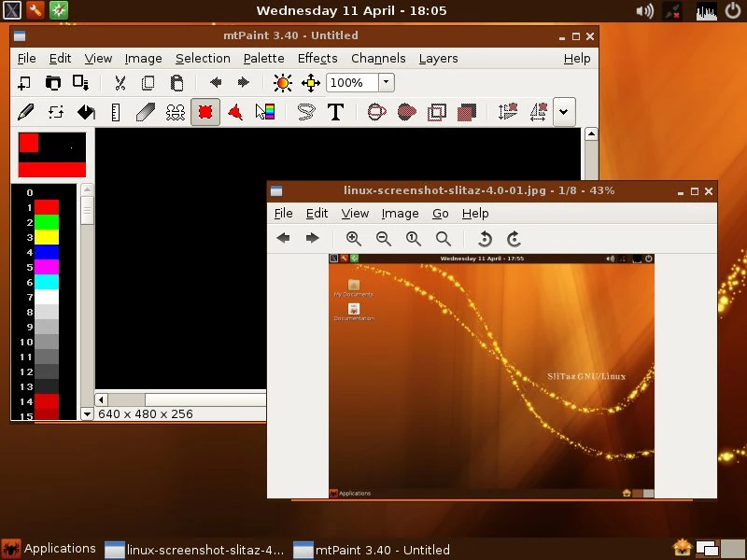Click zoom in magnifier in image viewer
The width and height of the screenshot is (747, 560).
353,238
